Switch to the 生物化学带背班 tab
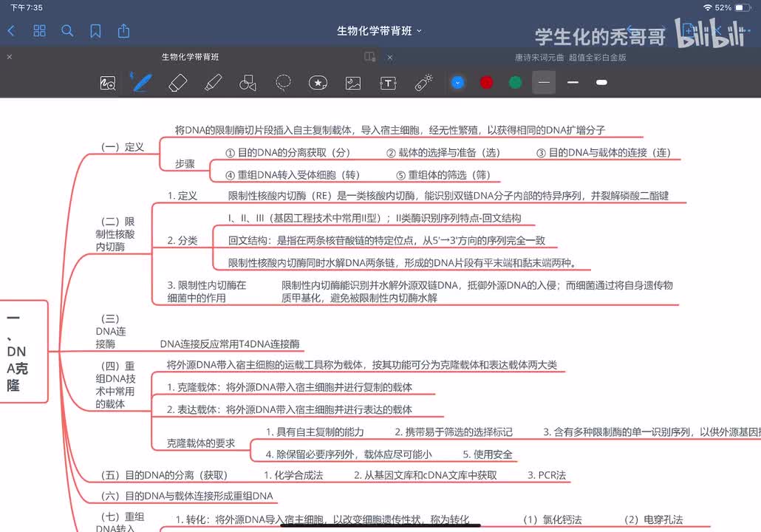 coord(191,57)
